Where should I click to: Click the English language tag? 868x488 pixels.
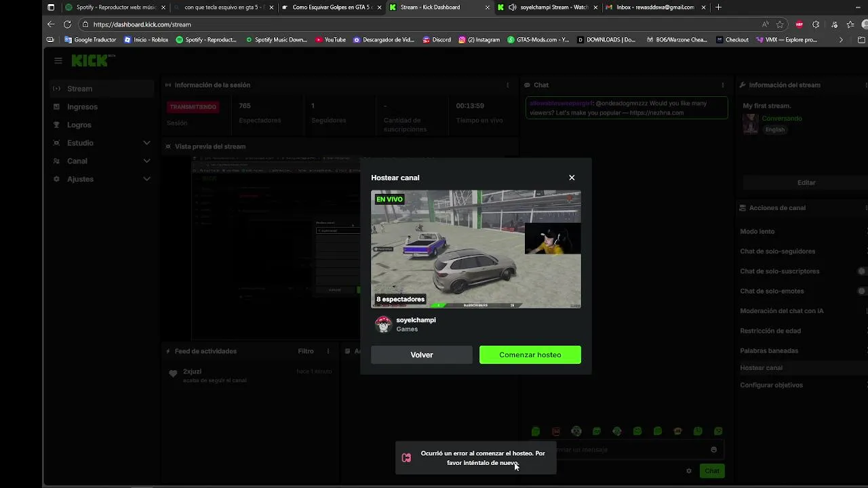click(775, 129)
